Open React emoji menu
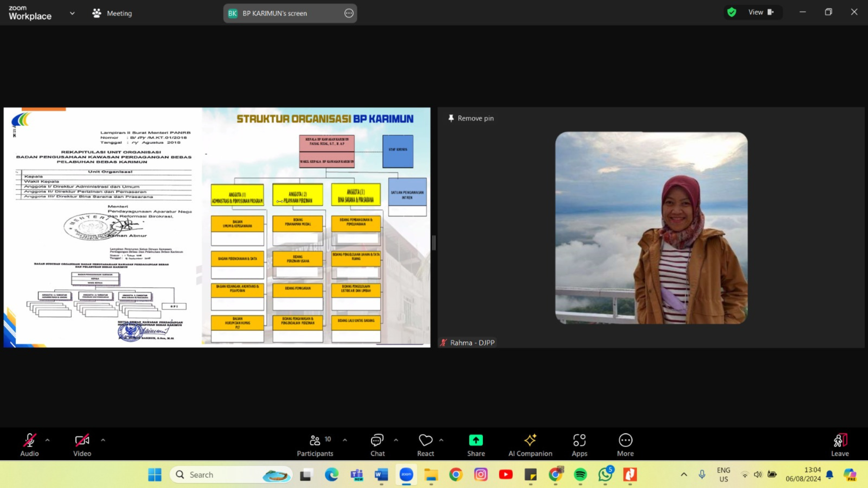This screenshot has height=488, width=868. coord(425,445)
